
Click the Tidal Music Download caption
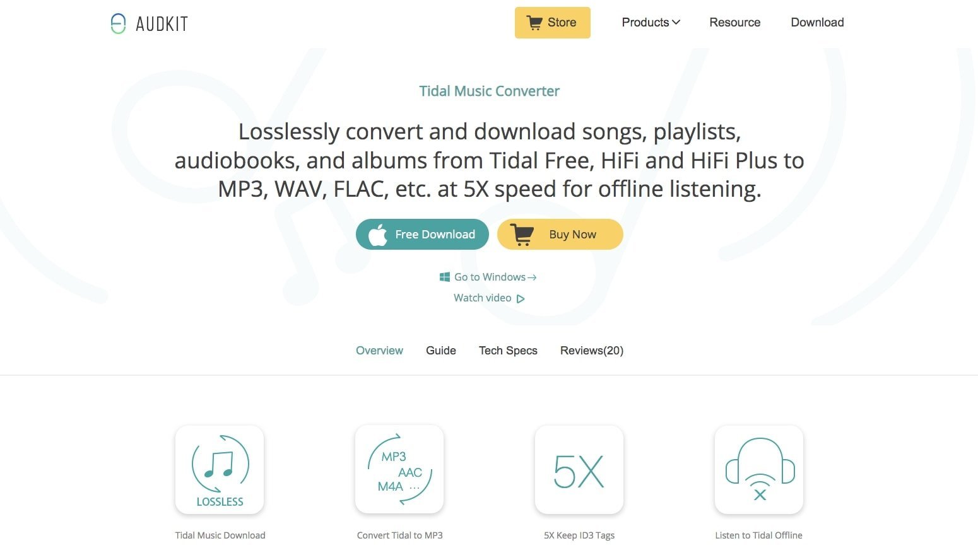coord(220,535)
